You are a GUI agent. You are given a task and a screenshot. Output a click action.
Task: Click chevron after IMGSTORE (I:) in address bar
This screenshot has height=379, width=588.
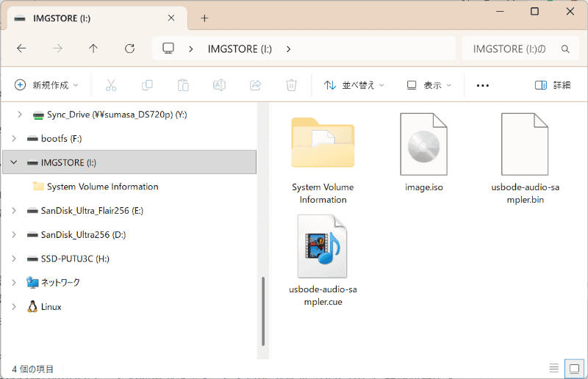click(x=288, y=49)
